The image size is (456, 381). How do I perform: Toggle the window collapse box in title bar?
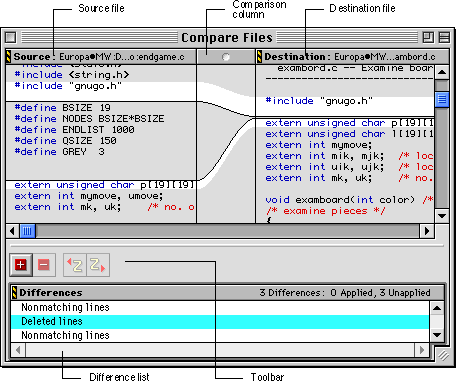tap(444, 37)
